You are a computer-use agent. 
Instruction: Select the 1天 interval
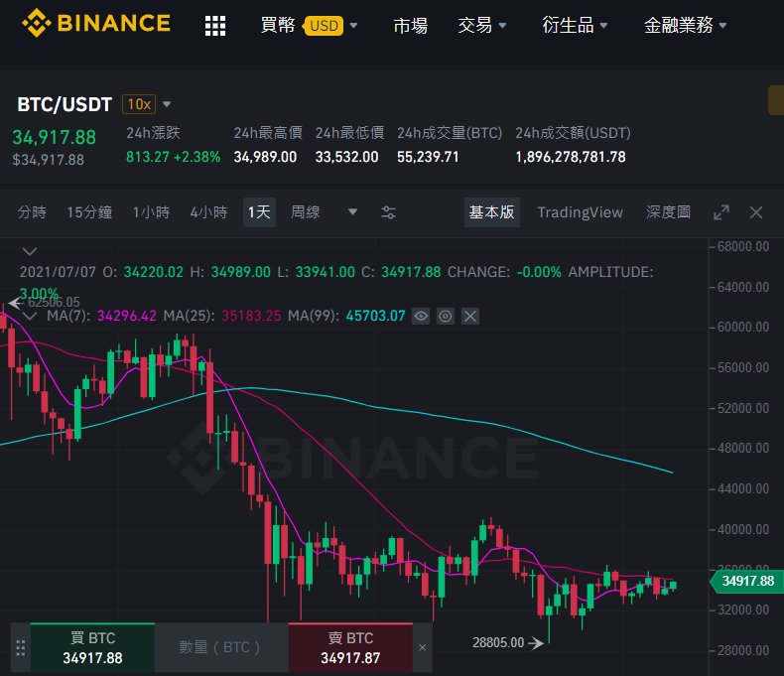pos(259,212)
